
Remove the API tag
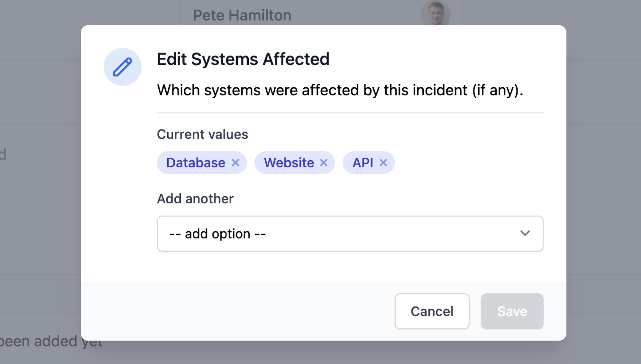[383, 163]
